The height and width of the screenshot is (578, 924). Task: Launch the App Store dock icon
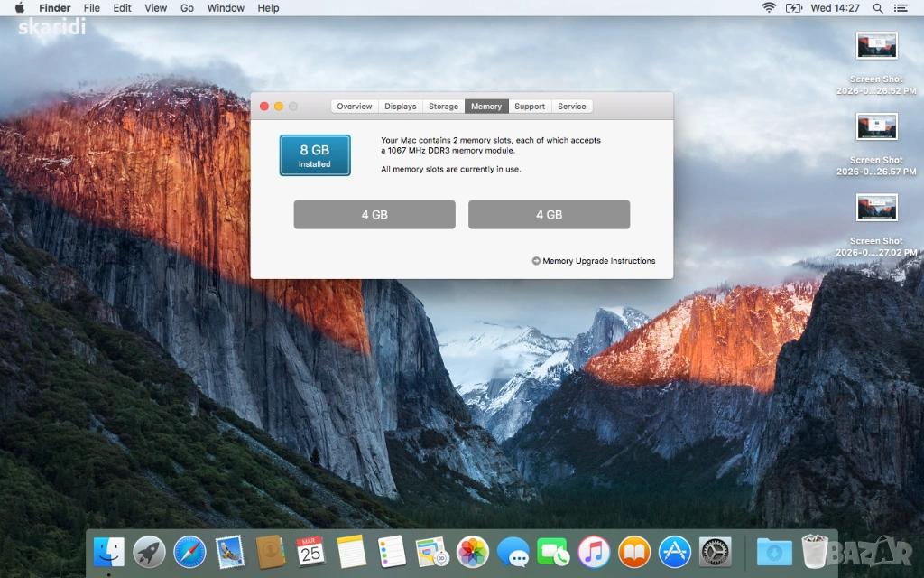[675, 551]
